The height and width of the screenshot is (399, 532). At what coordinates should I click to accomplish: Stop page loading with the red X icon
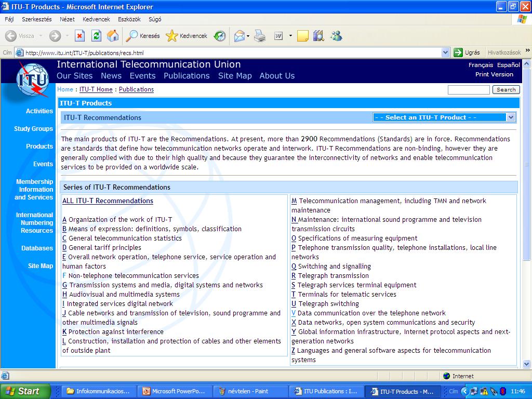(79, 36)
